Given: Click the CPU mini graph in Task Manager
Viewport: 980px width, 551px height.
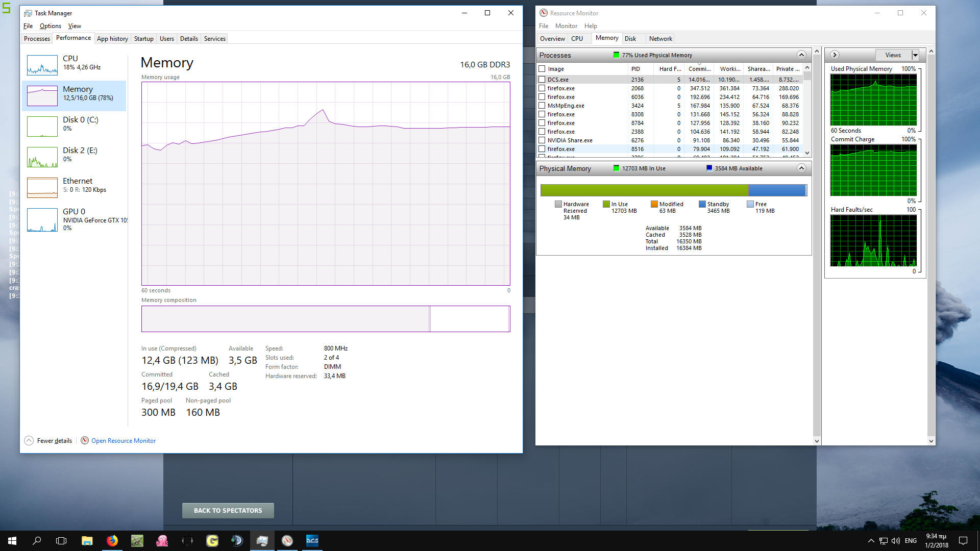Looking at the screenshot, I should click(x=42, y=65).
